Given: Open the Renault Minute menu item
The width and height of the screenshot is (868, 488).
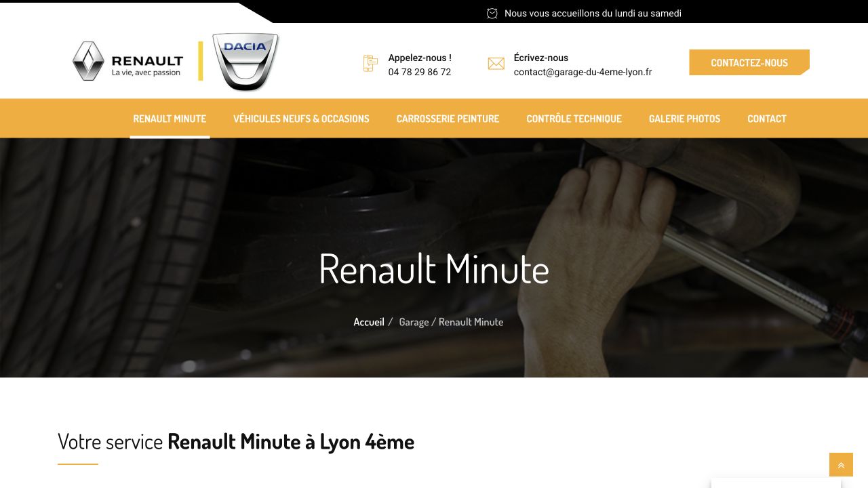Looking at the screenshot, I should (x=170, y=119).
